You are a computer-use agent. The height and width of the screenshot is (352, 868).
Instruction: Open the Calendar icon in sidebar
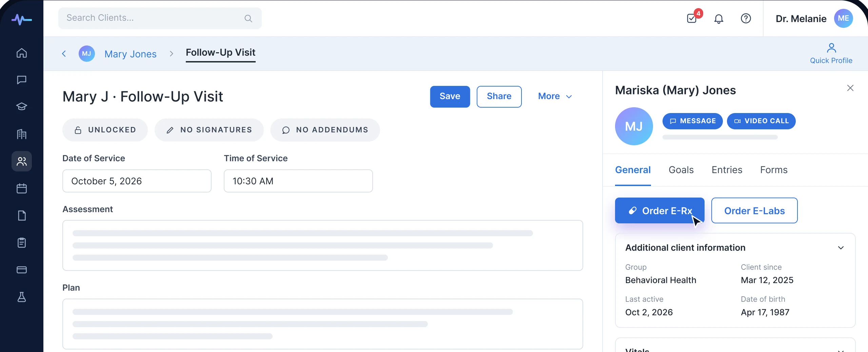[22, 188]
